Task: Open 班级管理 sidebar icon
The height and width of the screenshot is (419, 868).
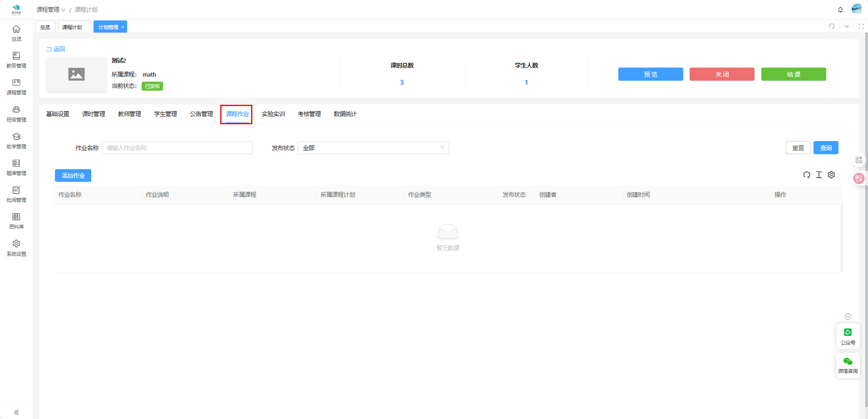Action: [x=16, y=114]
